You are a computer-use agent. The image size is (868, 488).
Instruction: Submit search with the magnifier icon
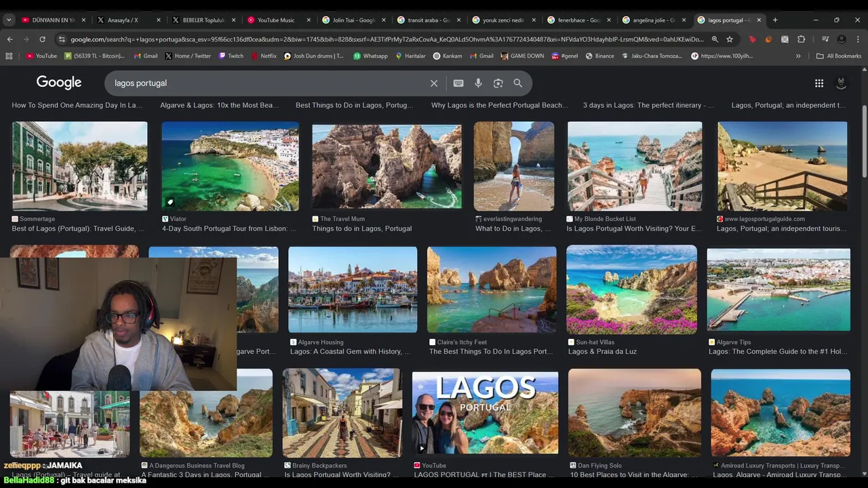(518, 83)
